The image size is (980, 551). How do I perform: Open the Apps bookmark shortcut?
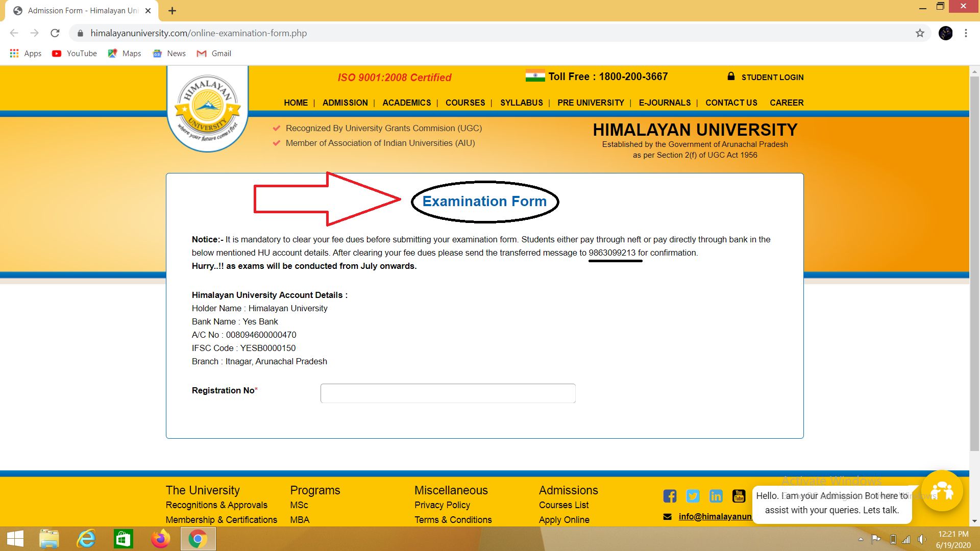pyautogui.click(x=26, y=54)
